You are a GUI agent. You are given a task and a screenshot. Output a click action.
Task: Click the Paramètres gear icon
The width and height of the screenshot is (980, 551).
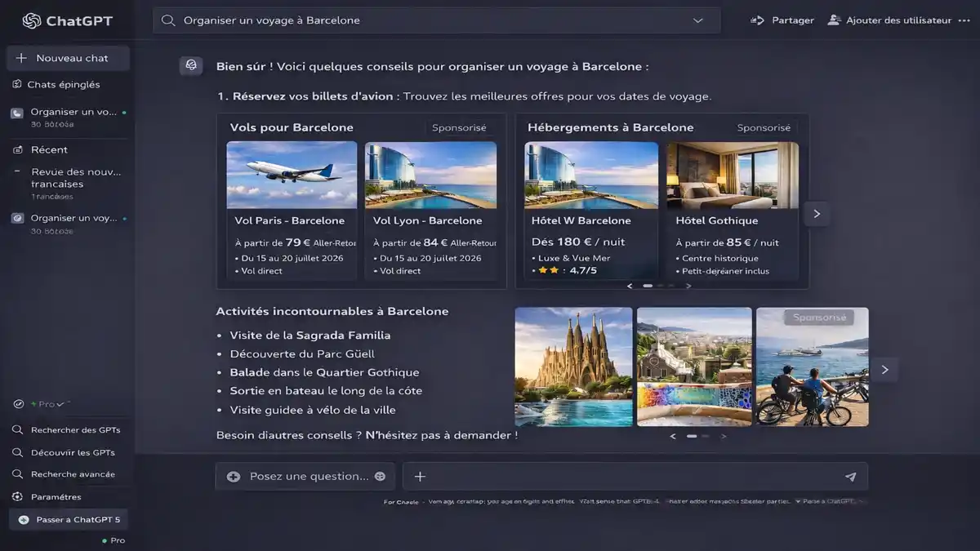[16, 496]
